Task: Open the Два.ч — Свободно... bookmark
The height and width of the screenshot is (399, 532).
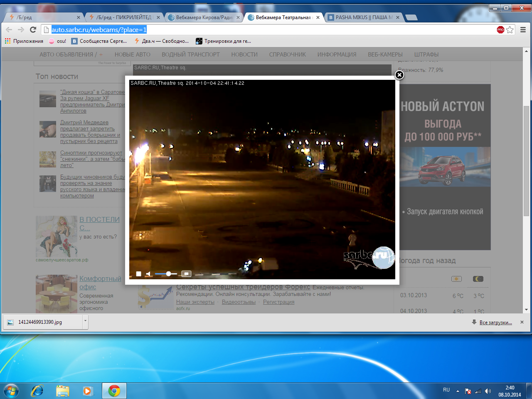Action: (161, 41)
